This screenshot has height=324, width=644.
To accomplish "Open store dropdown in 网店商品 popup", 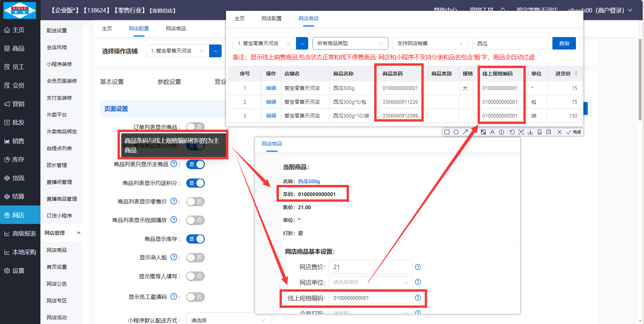I will [264, 43].
